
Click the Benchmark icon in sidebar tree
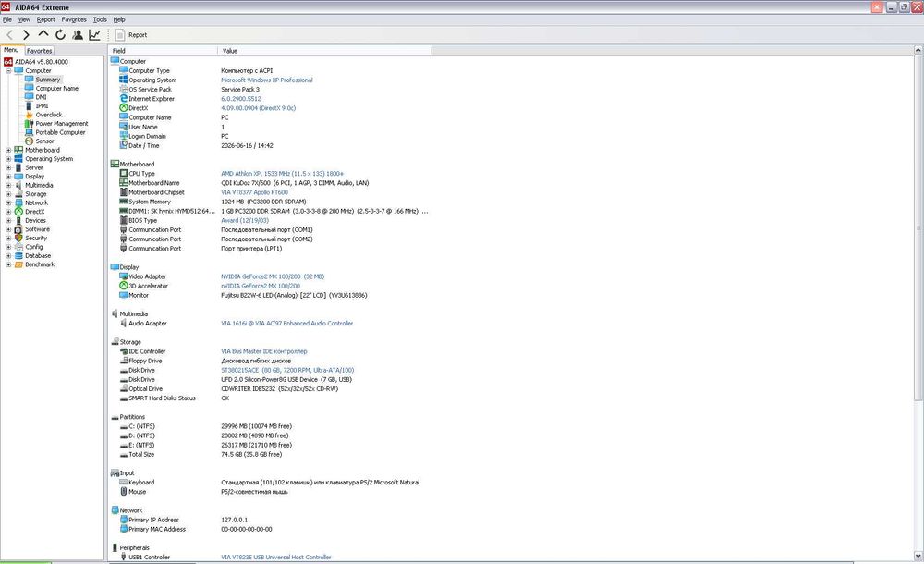(18, 264)
